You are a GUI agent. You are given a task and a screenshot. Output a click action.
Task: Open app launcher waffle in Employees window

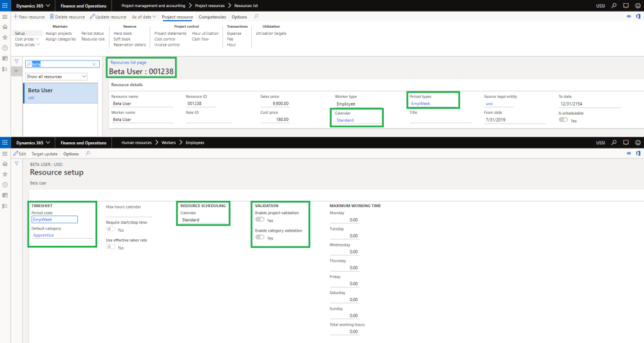click(x=5, y=143)
